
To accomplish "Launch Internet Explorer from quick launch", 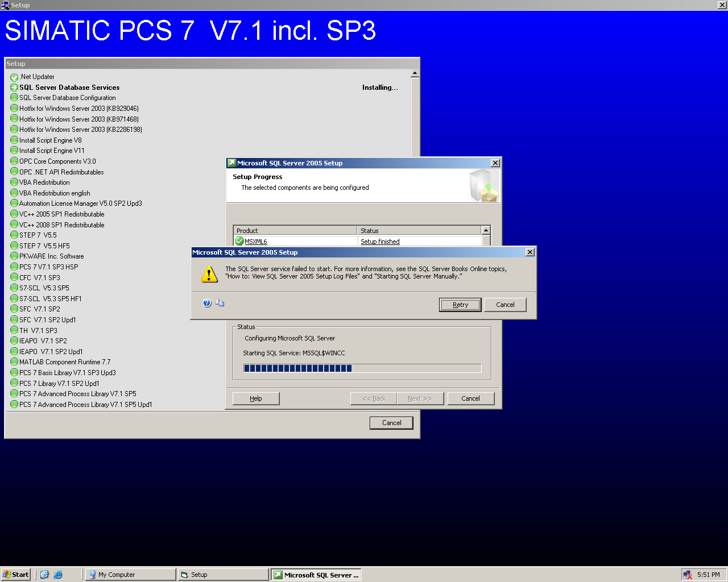I will click(58, 575).
